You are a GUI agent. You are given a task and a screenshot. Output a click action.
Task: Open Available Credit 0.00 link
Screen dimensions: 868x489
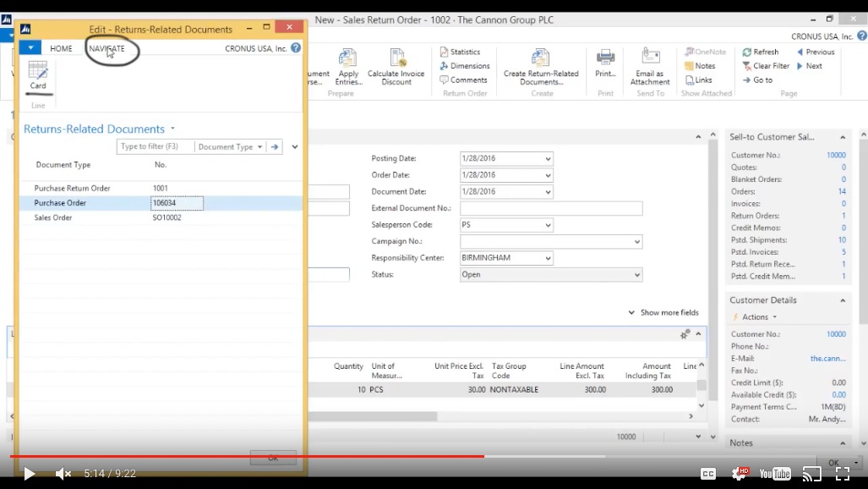pyautogui.click(x=838, y=395)
